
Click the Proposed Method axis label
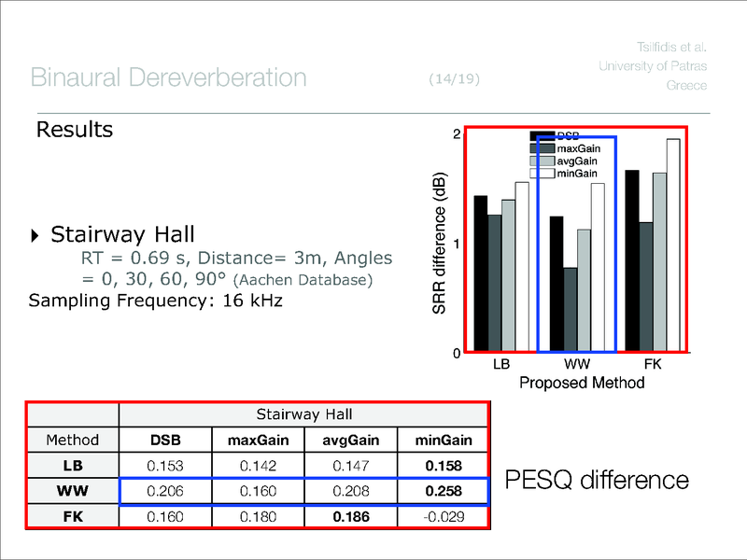tap(582, 383)
